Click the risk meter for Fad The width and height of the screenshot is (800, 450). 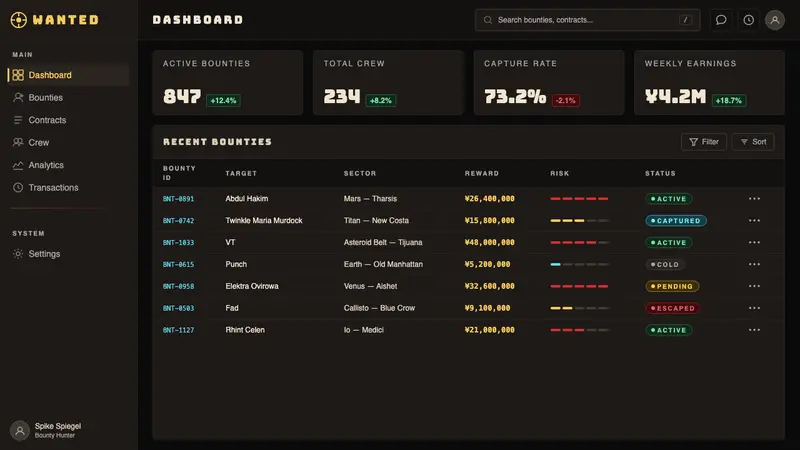(x=579, y=308)
